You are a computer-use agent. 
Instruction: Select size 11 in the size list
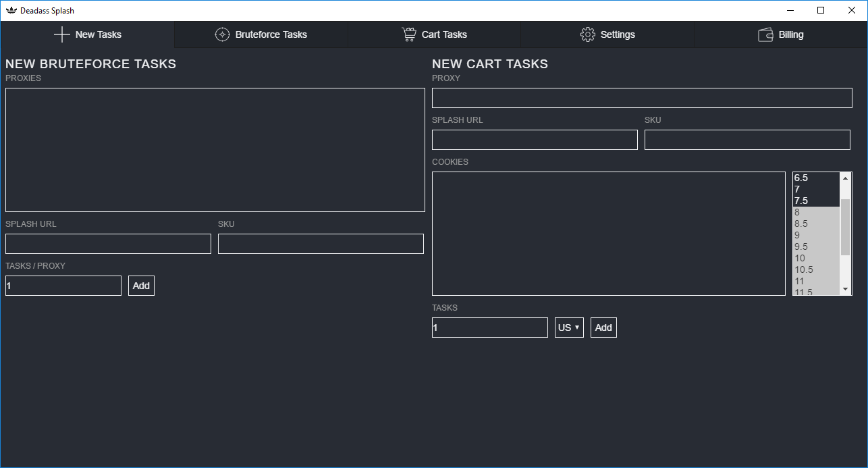pyautogui.click(x=816, y=281)
